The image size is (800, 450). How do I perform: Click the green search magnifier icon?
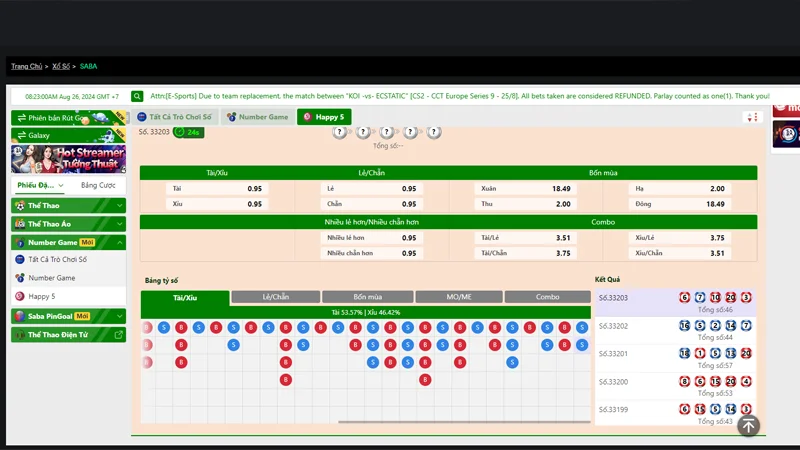point(137,96)
